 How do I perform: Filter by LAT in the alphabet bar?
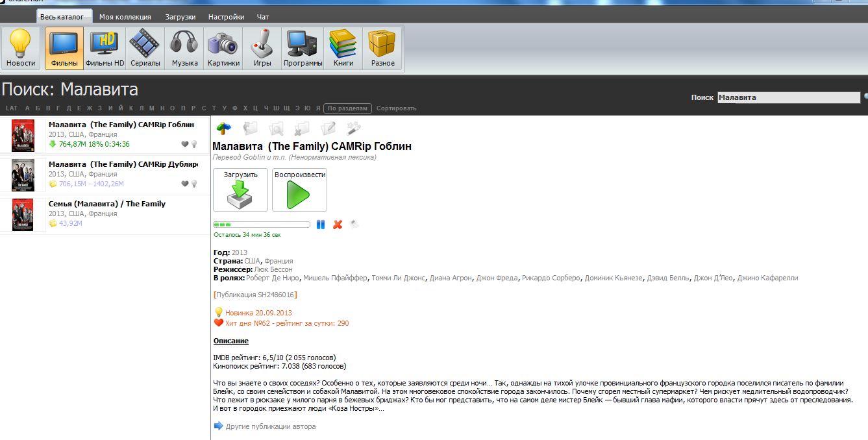point(12,108)
